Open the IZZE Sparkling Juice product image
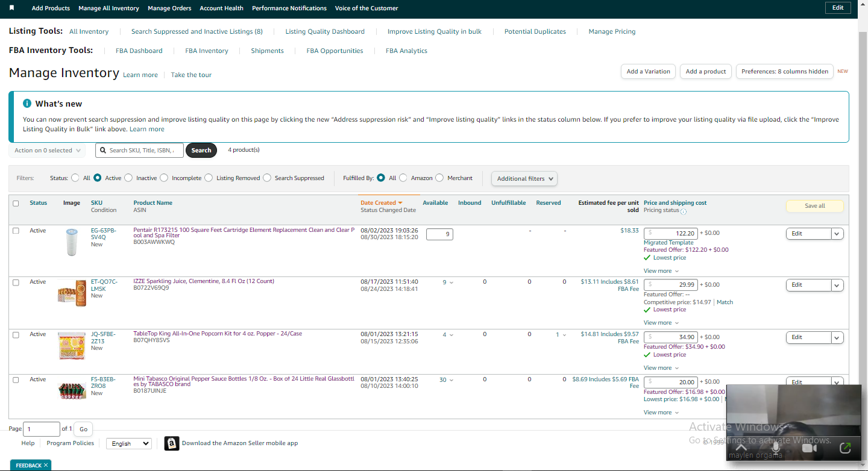Screen dimensions: 868x471 point(72,292)
